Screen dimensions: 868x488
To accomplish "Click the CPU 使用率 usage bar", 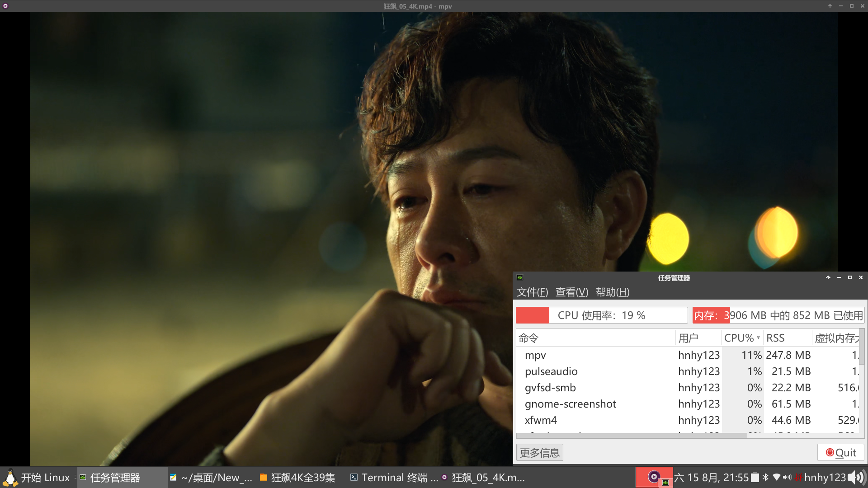I will point(602,315).
